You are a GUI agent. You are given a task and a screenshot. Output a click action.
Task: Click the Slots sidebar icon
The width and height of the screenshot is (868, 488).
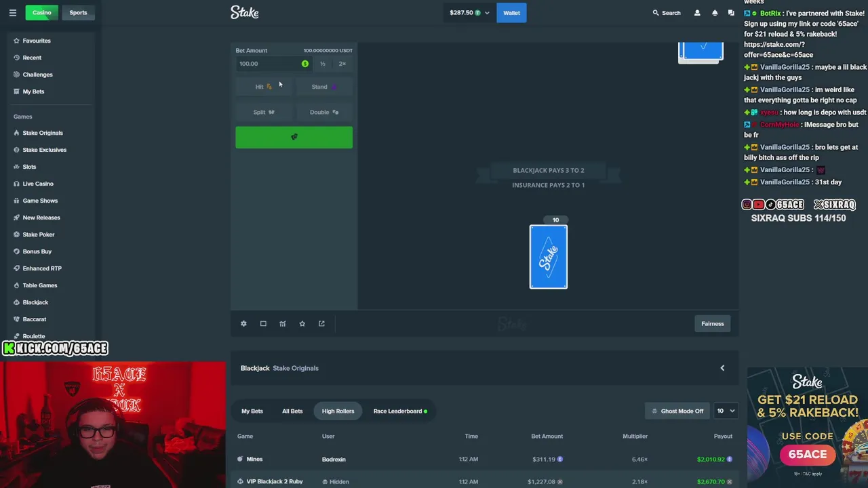point(16,167)
